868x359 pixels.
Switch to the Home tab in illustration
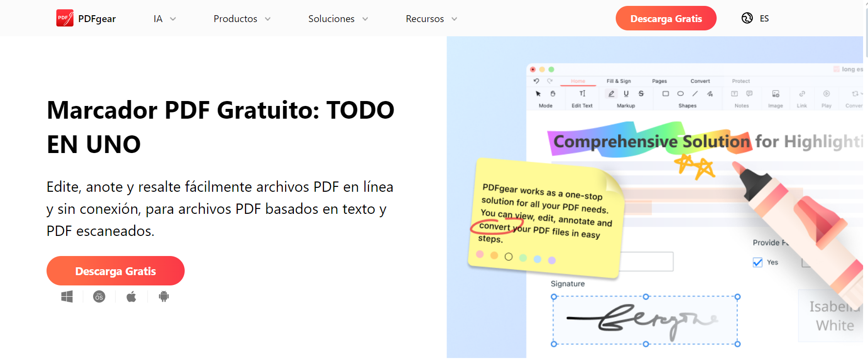click(578, 81)
